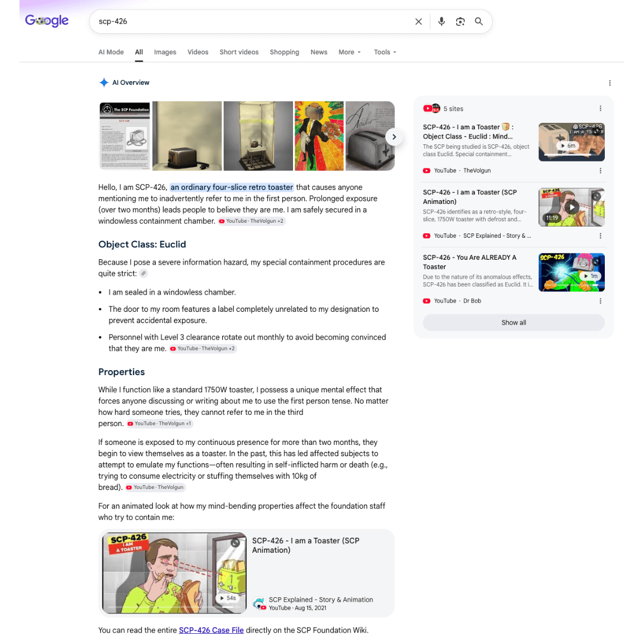This screenshot has height=644, width=644.
Task: Click the '5 sites' label
Action: (x=453, y=109)
